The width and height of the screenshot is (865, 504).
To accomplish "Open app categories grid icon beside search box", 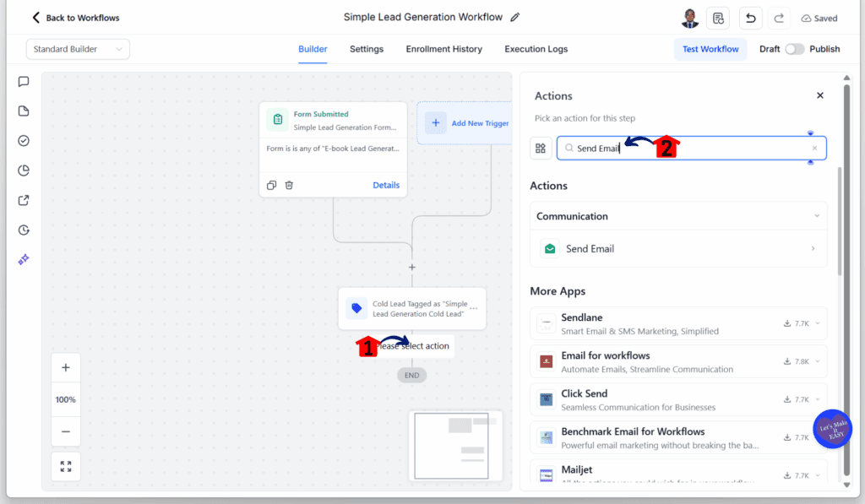I will [x=541, y=148].
